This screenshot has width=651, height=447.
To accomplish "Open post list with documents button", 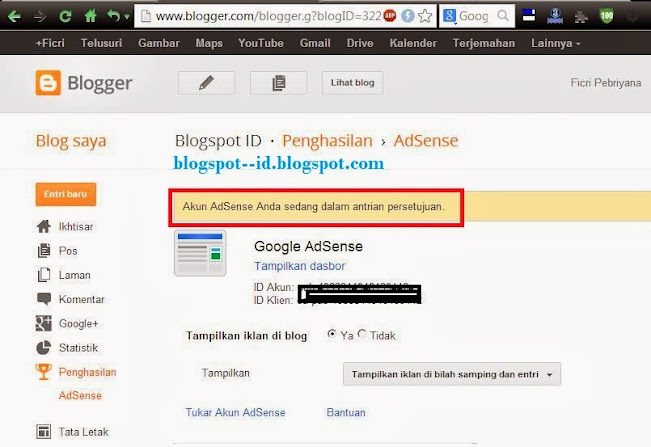I will coord(279,83).
